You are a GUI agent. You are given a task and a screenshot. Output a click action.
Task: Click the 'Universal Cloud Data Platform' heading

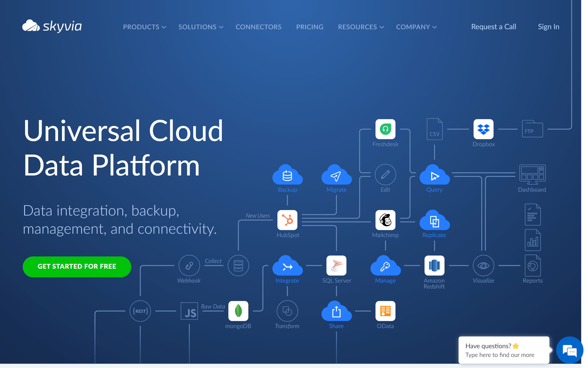tap(123, 148)
